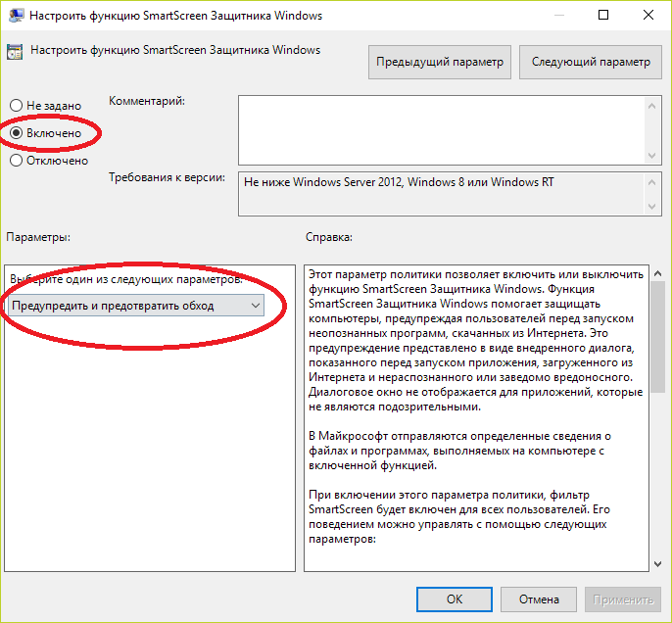Click the help paragraph starting "В Майкрософт отправляются"

tap(459, 451)
